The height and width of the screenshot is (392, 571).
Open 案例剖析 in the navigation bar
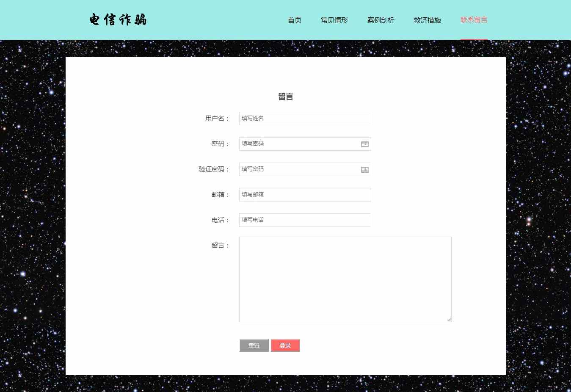pos(381,20)
